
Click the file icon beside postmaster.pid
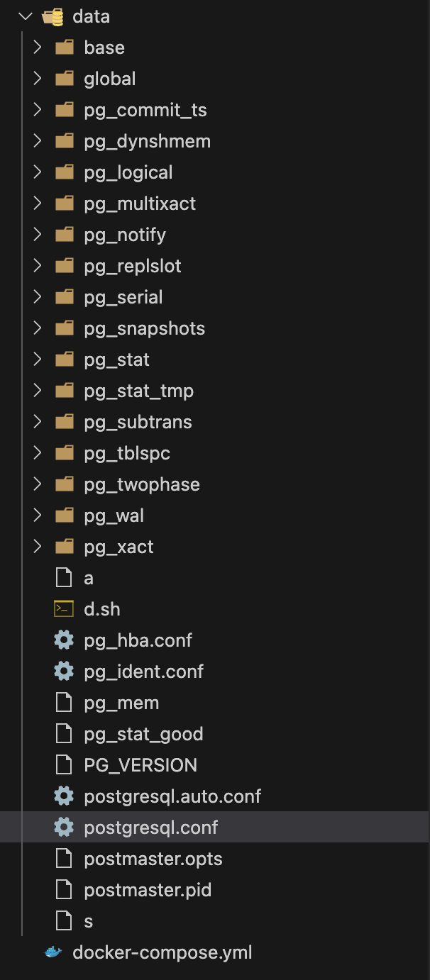click(64, 890)
